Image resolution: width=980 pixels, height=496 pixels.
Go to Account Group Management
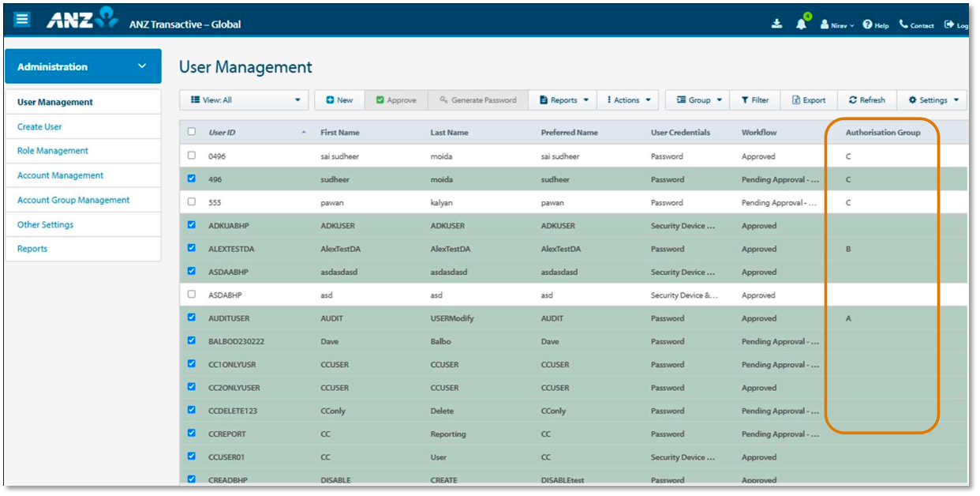coord(73,201)
